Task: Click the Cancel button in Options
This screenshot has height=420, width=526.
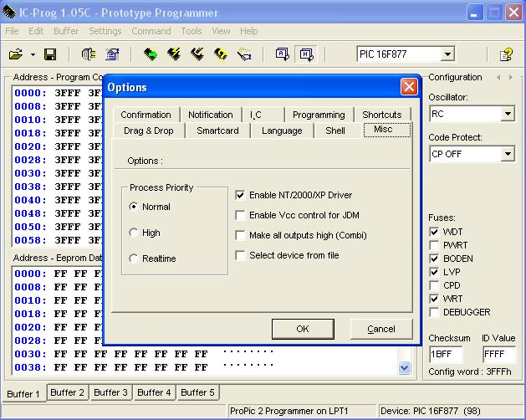Action: click(x=380, y=329)
